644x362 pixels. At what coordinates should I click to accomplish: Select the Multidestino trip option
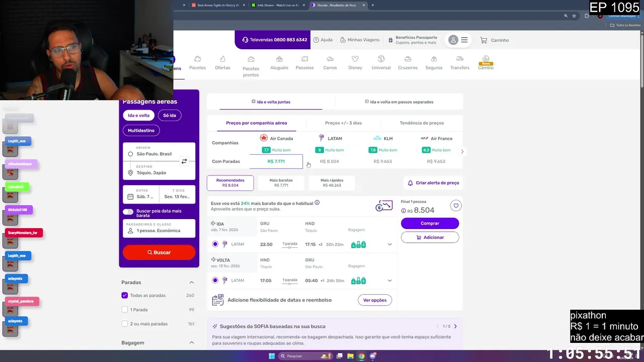(x=141, y=130)
